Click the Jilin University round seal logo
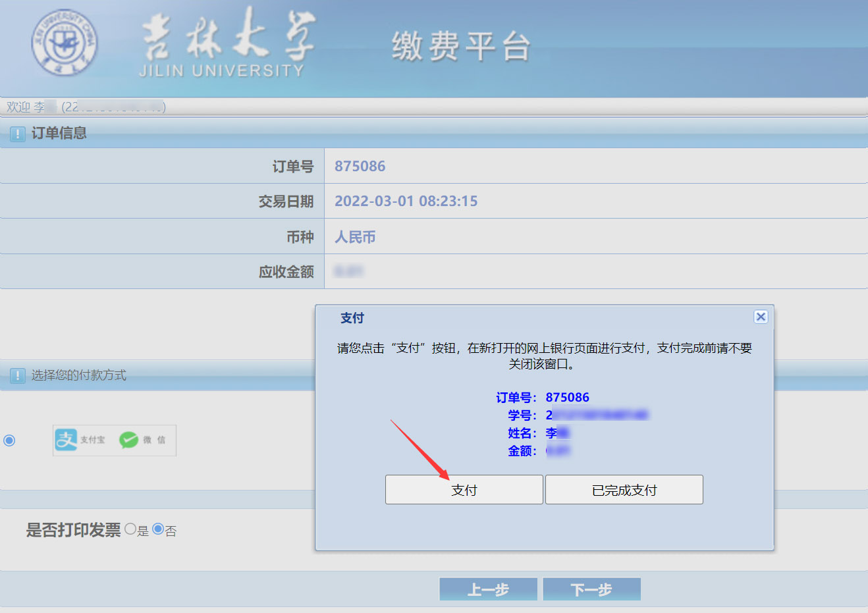The height and width of the screenshot is (613, 868). tap(65, 43)
